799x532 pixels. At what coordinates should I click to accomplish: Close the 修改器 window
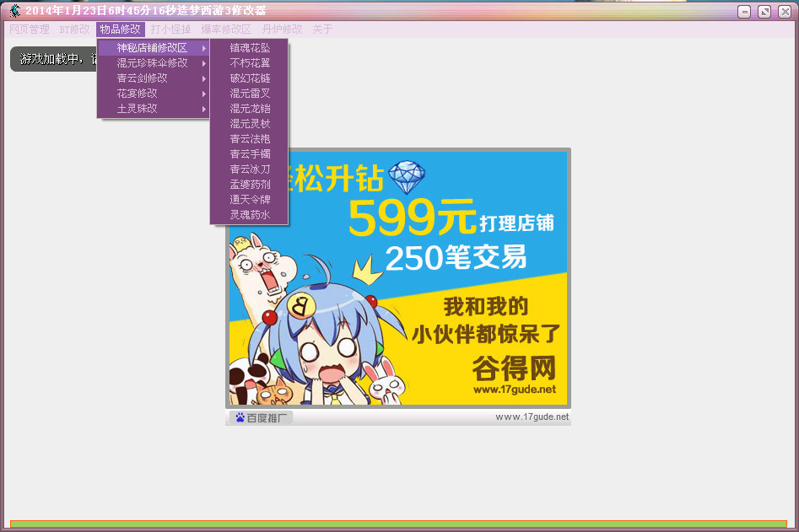tap(785, 12)
